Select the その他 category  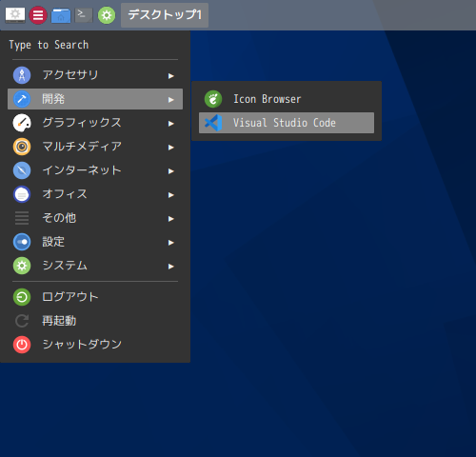95,218
